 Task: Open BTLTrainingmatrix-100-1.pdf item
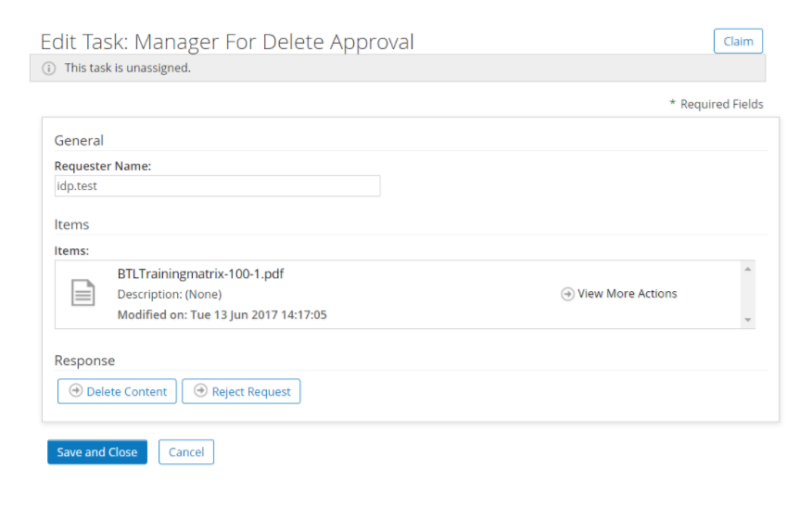[x=200, y=273]
